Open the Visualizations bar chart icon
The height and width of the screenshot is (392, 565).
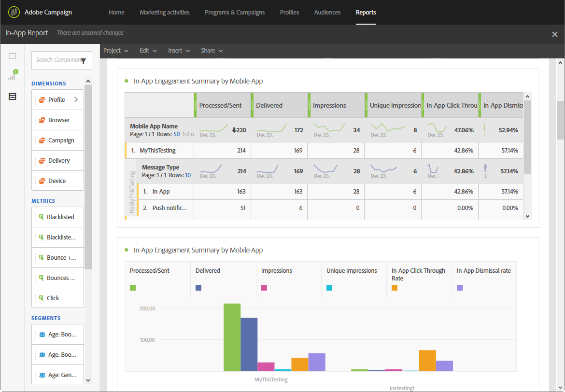click(13, 75)
